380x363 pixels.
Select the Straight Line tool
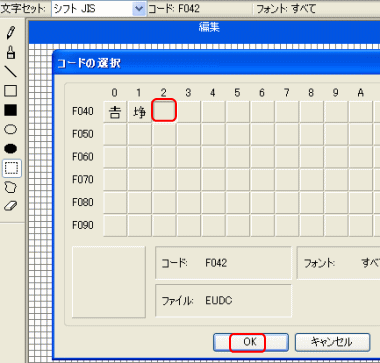(x=11, y=71)
